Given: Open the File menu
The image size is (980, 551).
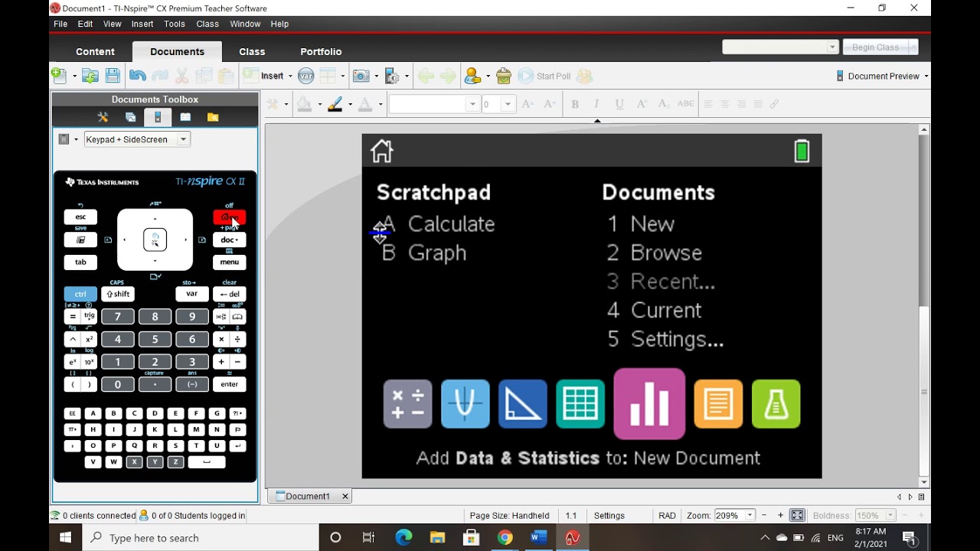Looking at the screenshot, I should click(x=60, y=24).
